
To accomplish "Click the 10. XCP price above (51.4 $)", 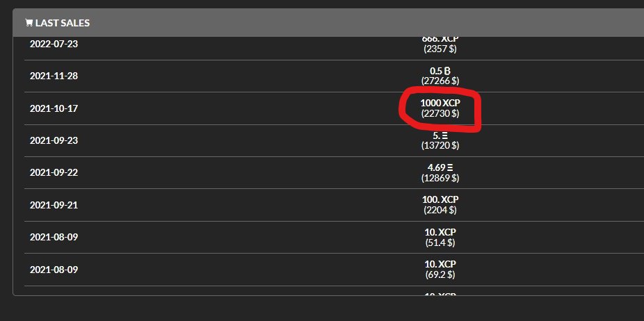I will [440, 232].
